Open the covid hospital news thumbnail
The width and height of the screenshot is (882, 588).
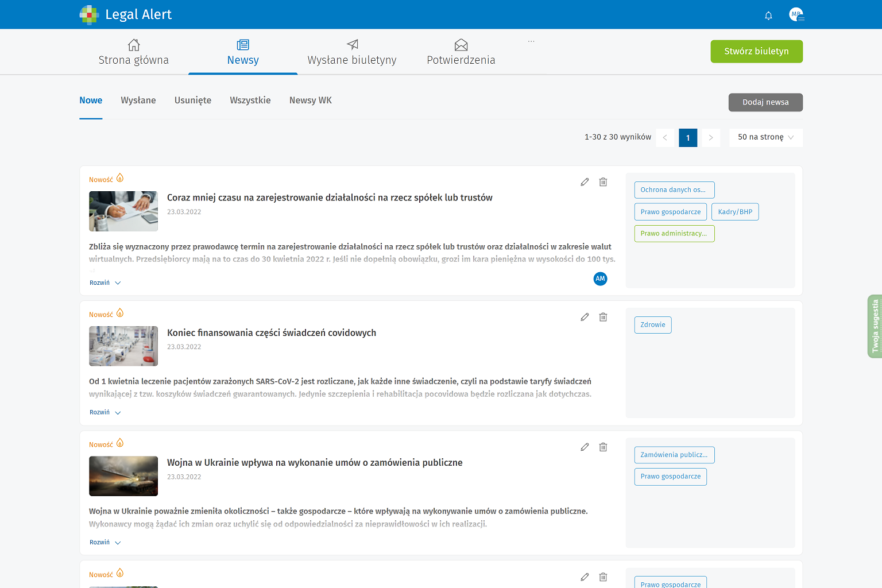pos(123,346)
